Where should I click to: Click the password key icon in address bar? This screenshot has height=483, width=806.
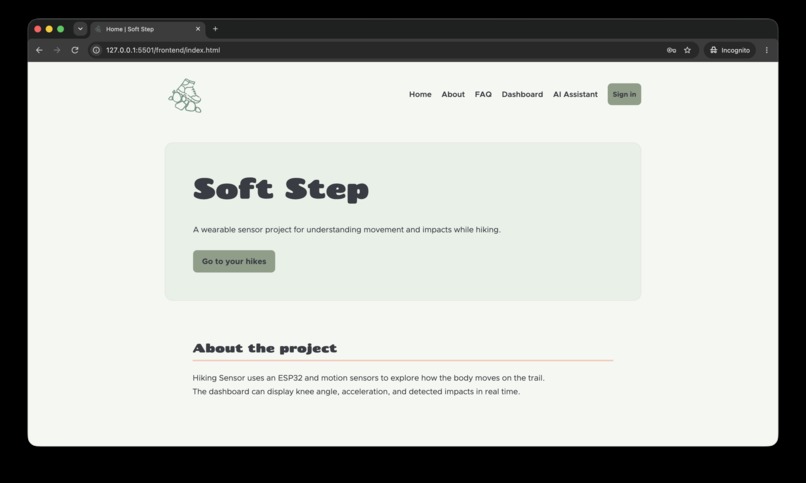pyautogui.click(x=671, y=50)
